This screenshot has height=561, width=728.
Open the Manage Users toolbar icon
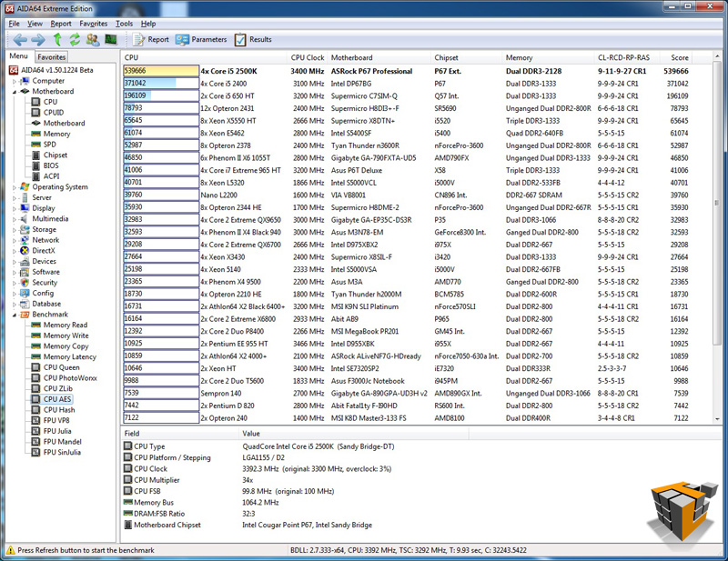coord(93,39)
